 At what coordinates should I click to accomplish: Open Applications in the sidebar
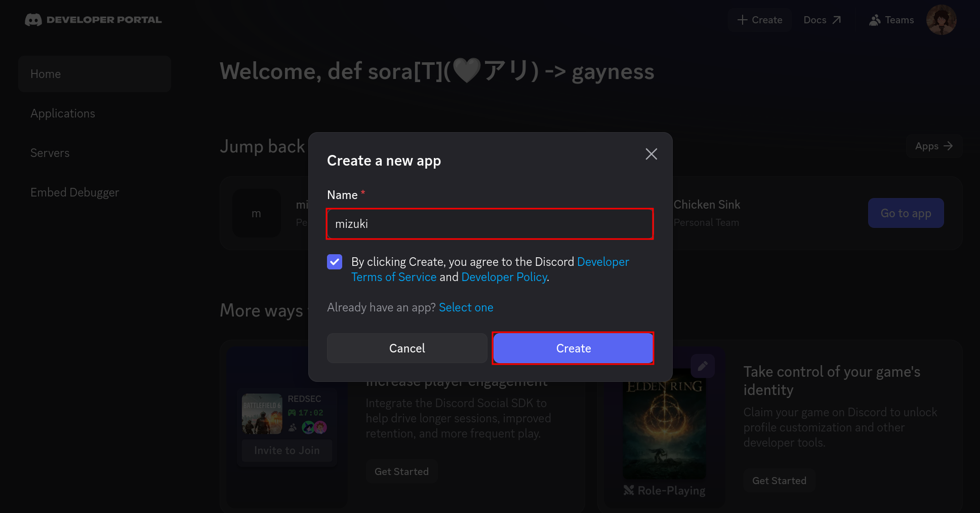(x=95, y=113)
